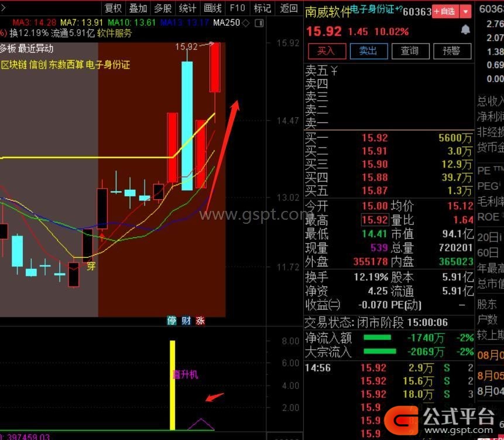Viewport: 504px width, 440px height.
Task: Open the F10 company info
Action: 238,8
